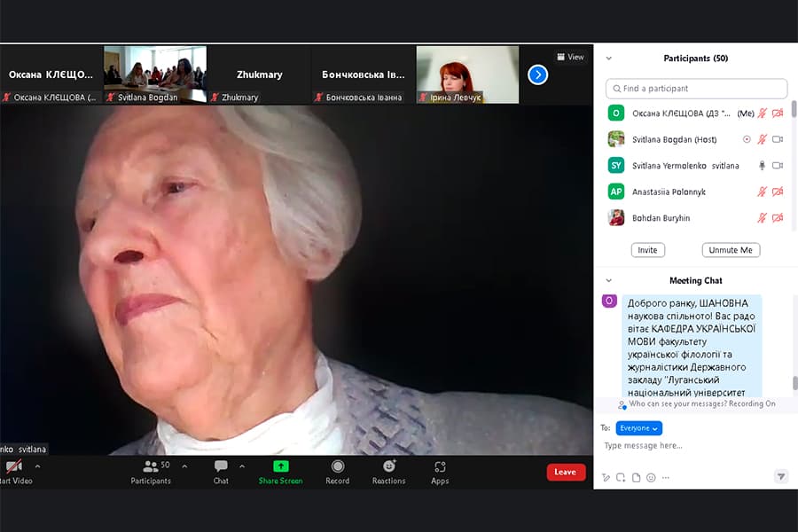Open the Apps button
Screen dimensions: 798x532
pyautogui.click(x=440, y=473)
